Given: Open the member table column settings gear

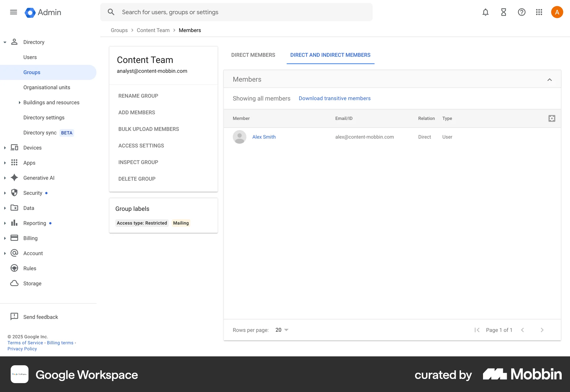Looking at the screenshot, I should (x=552, y=118).
